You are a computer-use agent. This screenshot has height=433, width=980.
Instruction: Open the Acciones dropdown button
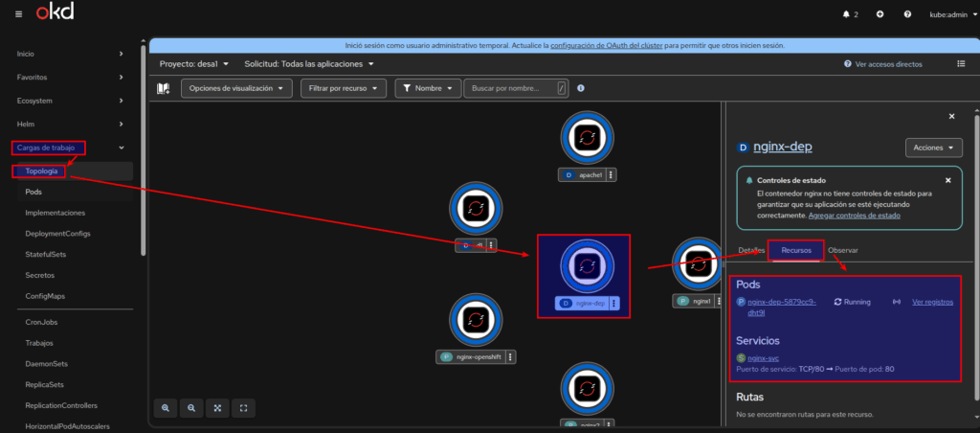point(933,148)
